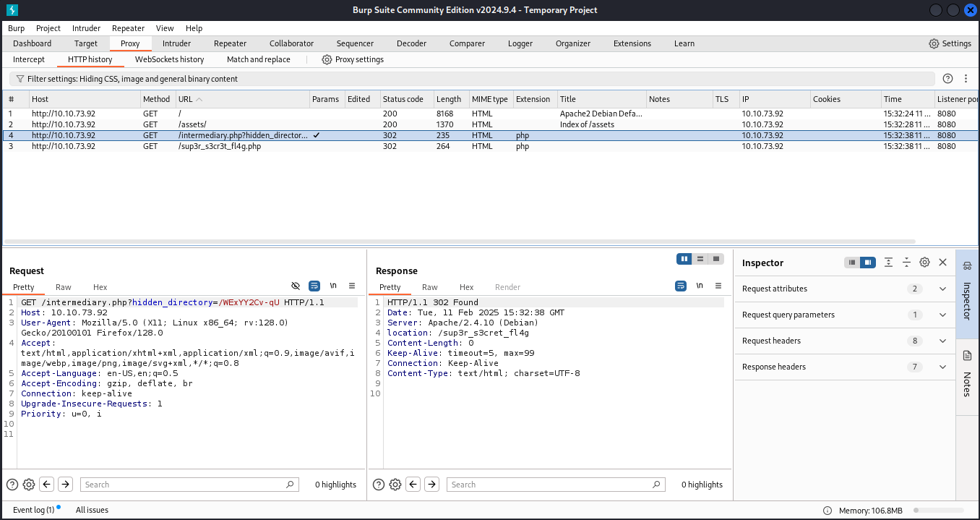Select the history row for /assets/
Image resolution: width=980 pixels, height=520 pixels.
click(490, 124)
